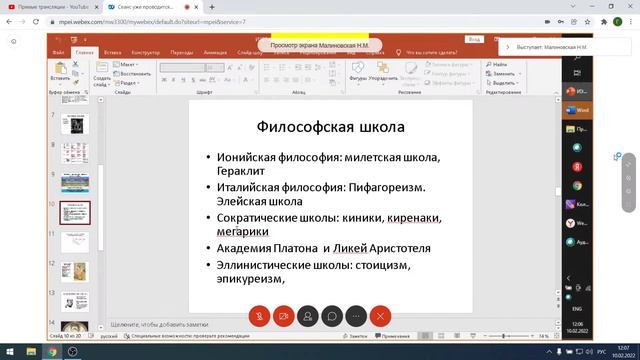
Task: Click the Copy icon in clipboard group
Action: tap(76, 73)
